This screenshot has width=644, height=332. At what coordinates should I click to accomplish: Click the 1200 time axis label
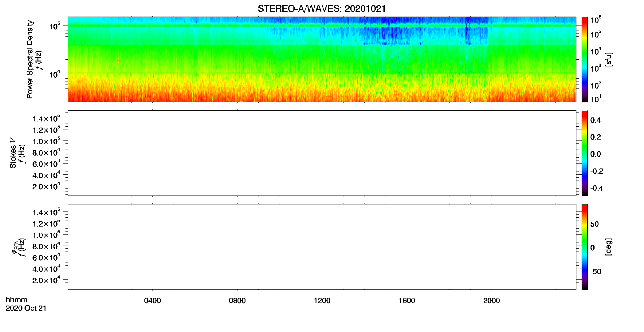[x=322, y=301]
